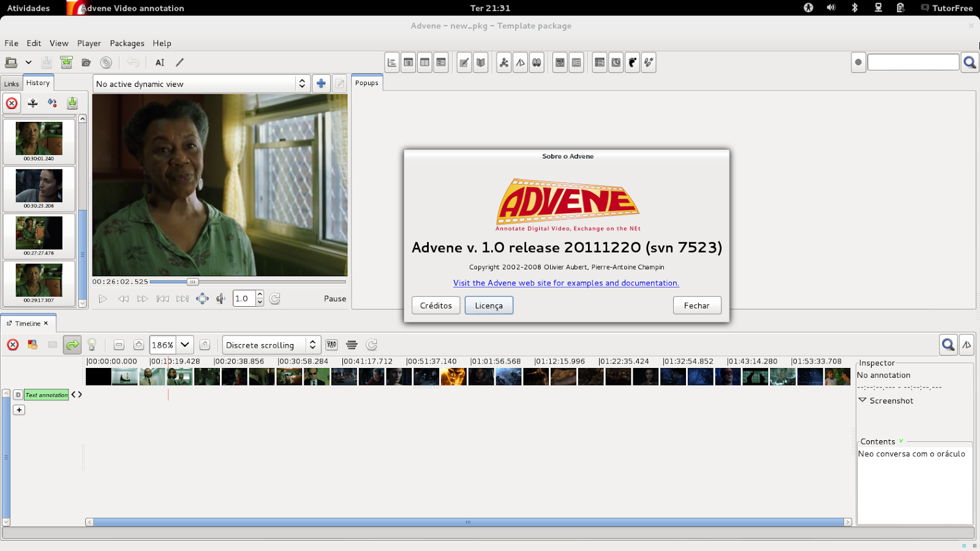This screenshot has width=980, height=551.
Task: Click the green download save icon in History
Action: [72, 103]
